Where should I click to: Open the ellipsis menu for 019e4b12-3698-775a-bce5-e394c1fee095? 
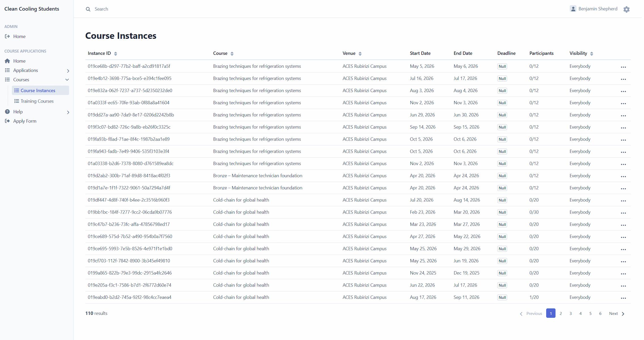coord(623,79)
